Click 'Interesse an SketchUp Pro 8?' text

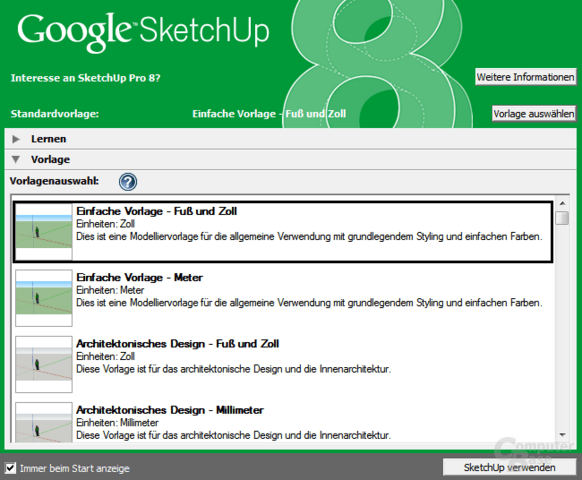(86, 78)
